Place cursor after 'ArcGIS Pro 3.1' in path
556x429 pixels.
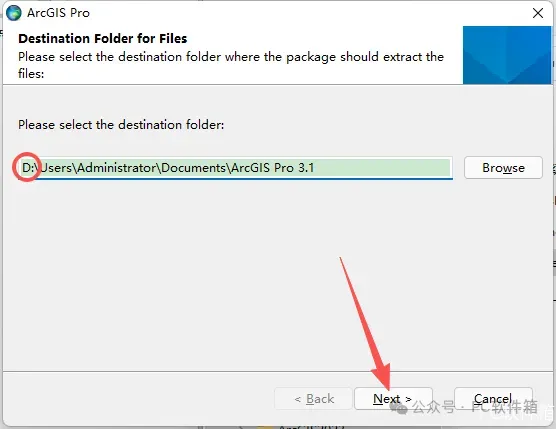(x=315, y=168)
